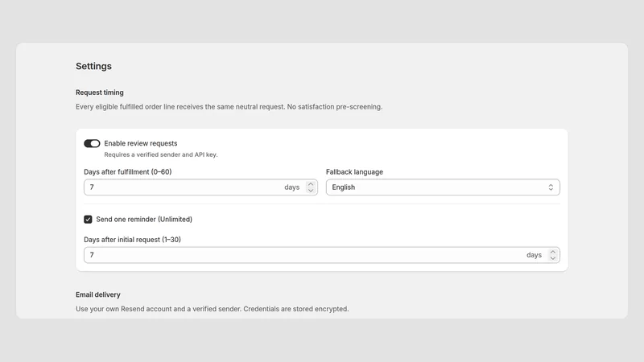
Task: Click the Days after fulfillment input field
Action: pos(200,187)
